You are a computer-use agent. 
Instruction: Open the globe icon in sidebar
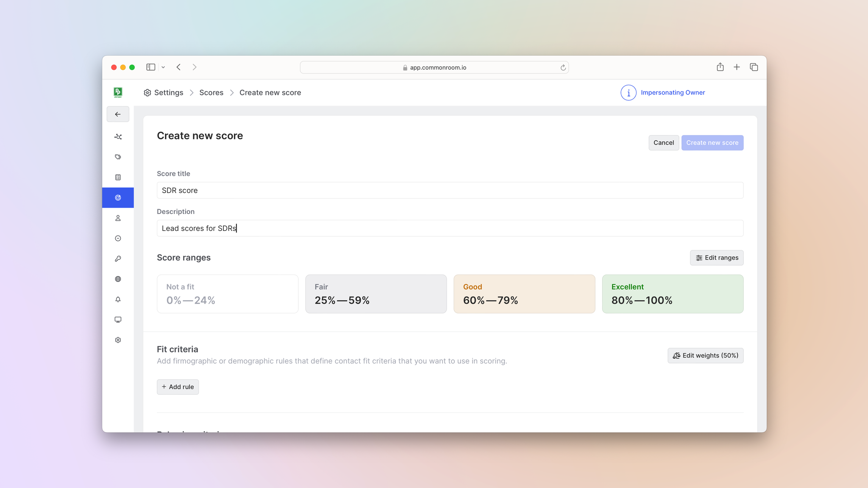[118, 279]
